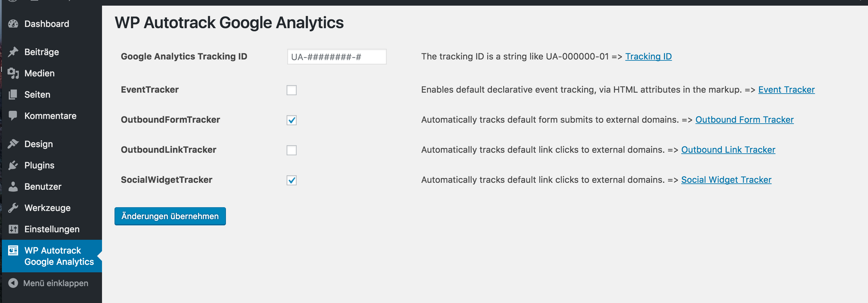This screenshot has width=868, height=303.
Task: Click the Seiten pages icon
Action: tap(13, 94)
